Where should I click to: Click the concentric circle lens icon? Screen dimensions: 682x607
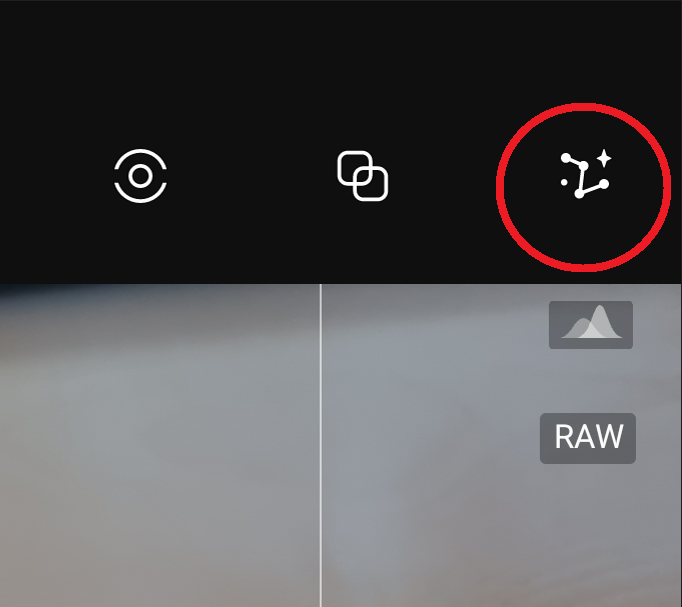pyautogui.click(x=140, y=176)
